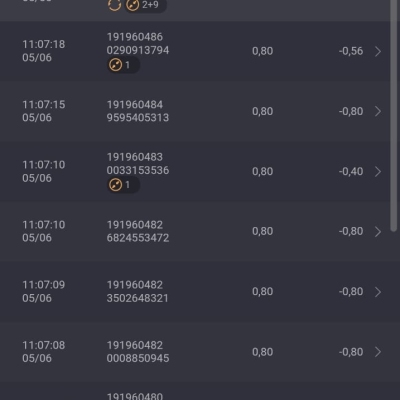Select the 11:07:08 bet entry
Viewport: 400px width, 400px height.
(195, 352)
